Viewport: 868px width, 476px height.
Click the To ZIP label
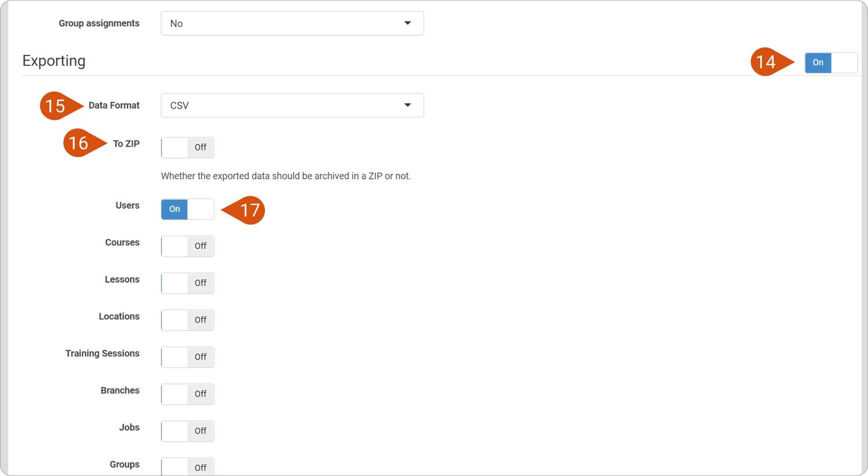pos(126,144)
